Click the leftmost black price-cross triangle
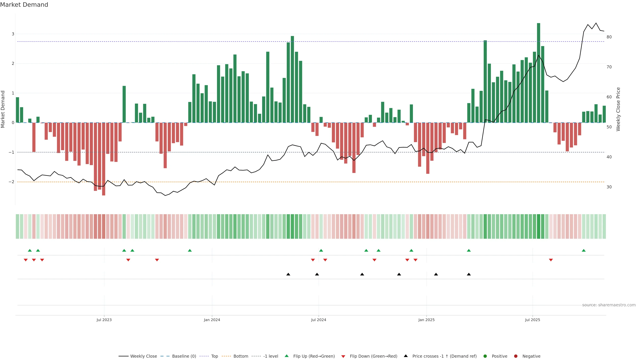Screen dimensions: 644x362 (288, 274)
